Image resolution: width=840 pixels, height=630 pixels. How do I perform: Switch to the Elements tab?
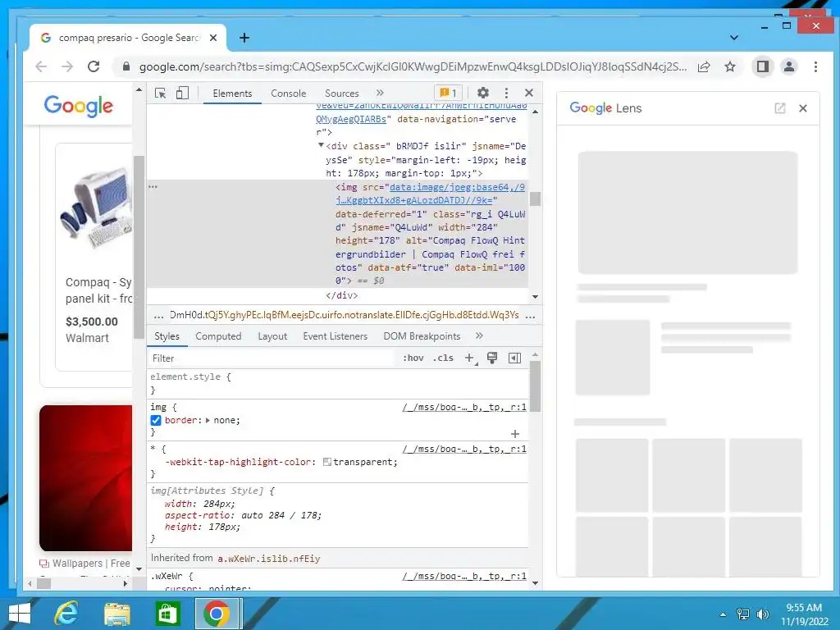[x=232, y=94]
